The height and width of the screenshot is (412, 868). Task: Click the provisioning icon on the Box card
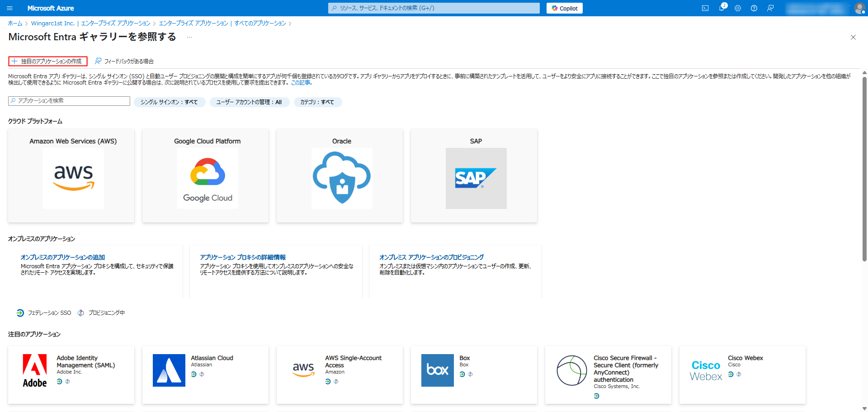[470, 374]
